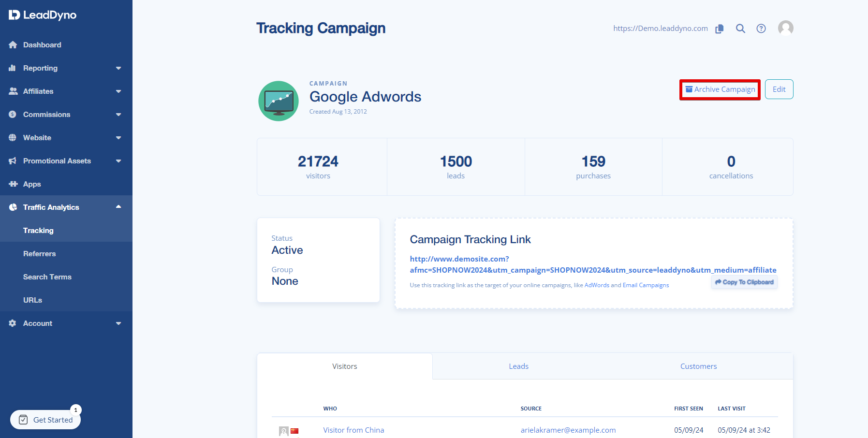Click the Archive Campaign button
Image resolution: width=868 pixels, height=438 pixels.
coord(720,89)
